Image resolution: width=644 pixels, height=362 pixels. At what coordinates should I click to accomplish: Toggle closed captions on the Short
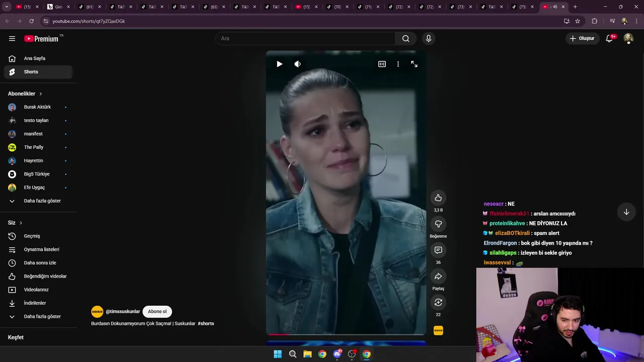click(382, 64)
